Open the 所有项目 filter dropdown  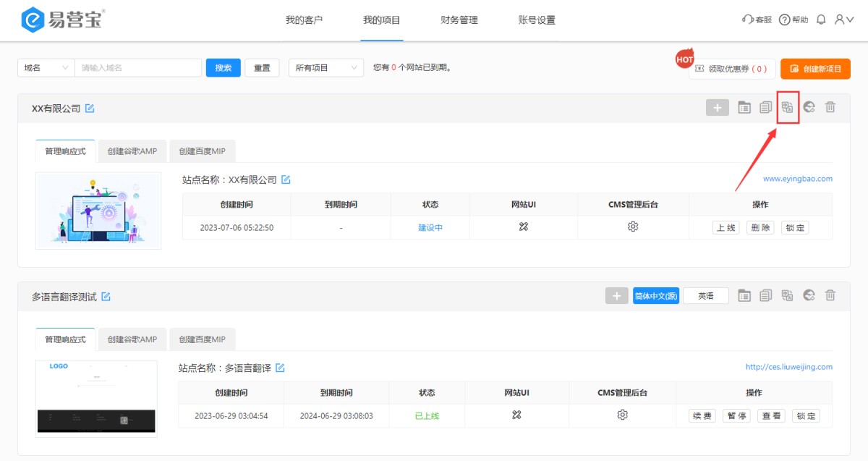pos(325,68)
